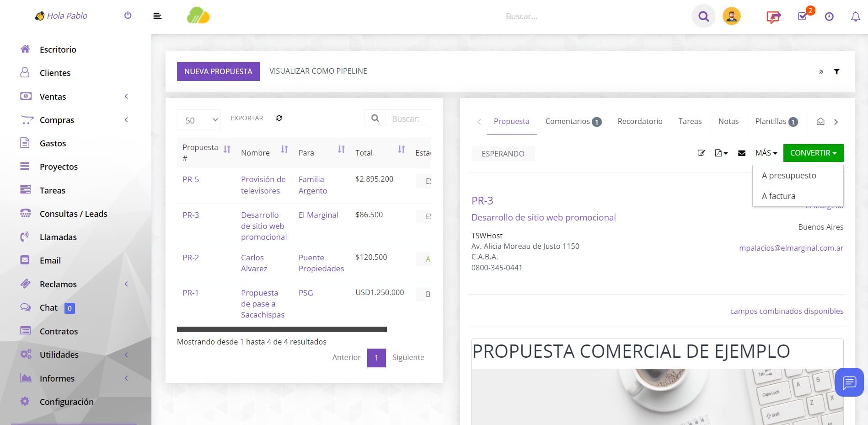The height and width of the screenshot is (425, 868).
Task: Open the clock timers icon
Action: click(829, 16)
